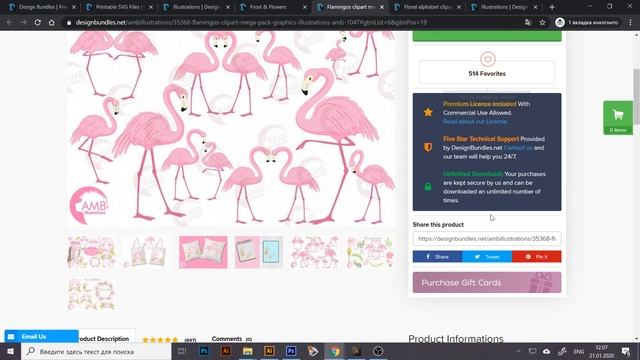
Task: Click the browser address bar URL
Action: pos(251,22)
